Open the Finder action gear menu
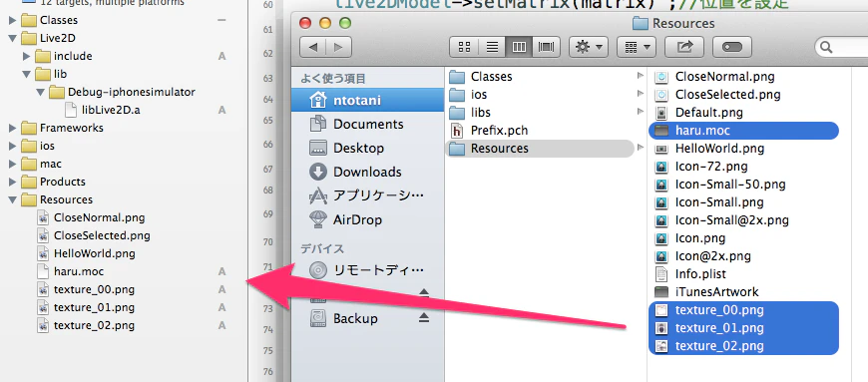This screenshot has width=868, height=382. click(x=589, y=48)
